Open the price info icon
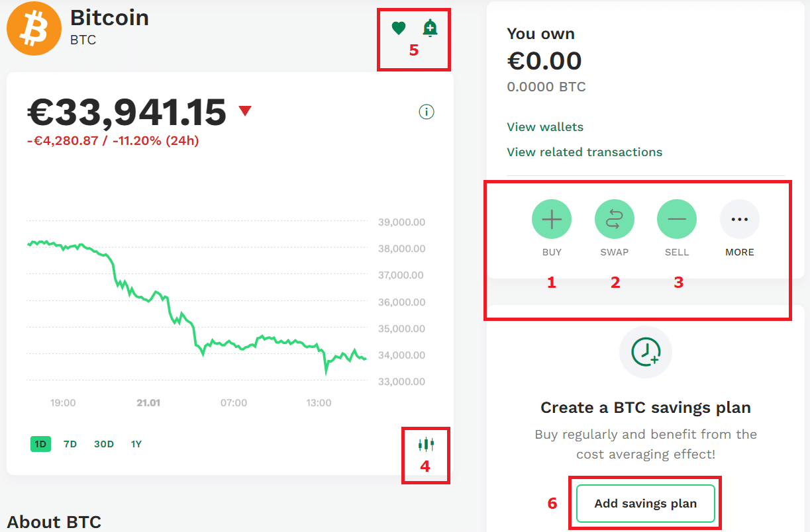This screenshot has width=810, height=532. click(427, 112)
